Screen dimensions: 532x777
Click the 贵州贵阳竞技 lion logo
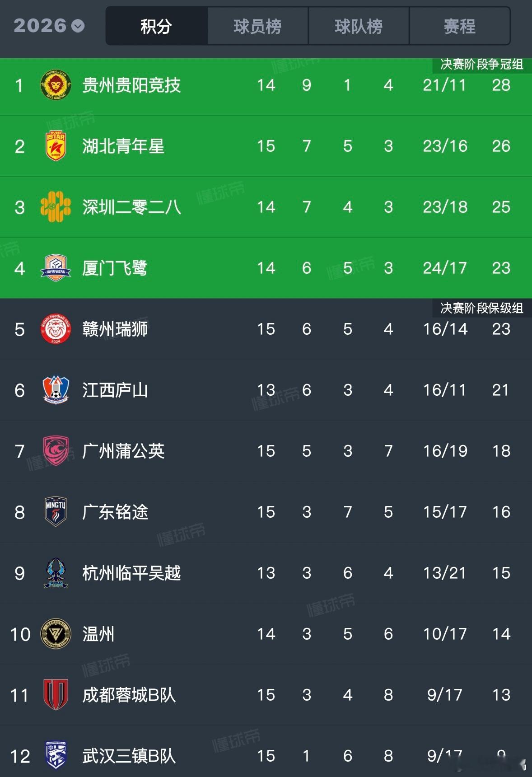(56, 85)
